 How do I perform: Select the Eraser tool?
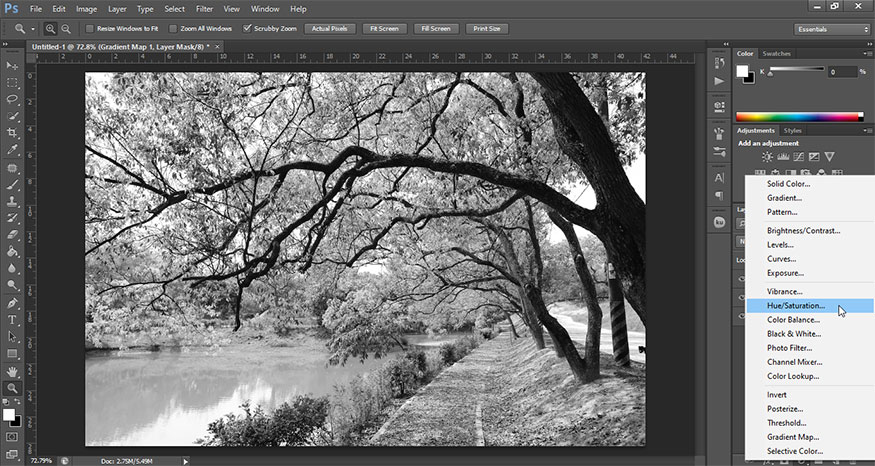[12, 235]
